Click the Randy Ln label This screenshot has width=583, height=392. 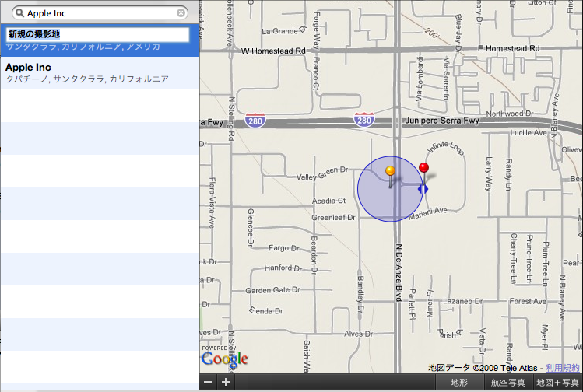coord(508,175)
